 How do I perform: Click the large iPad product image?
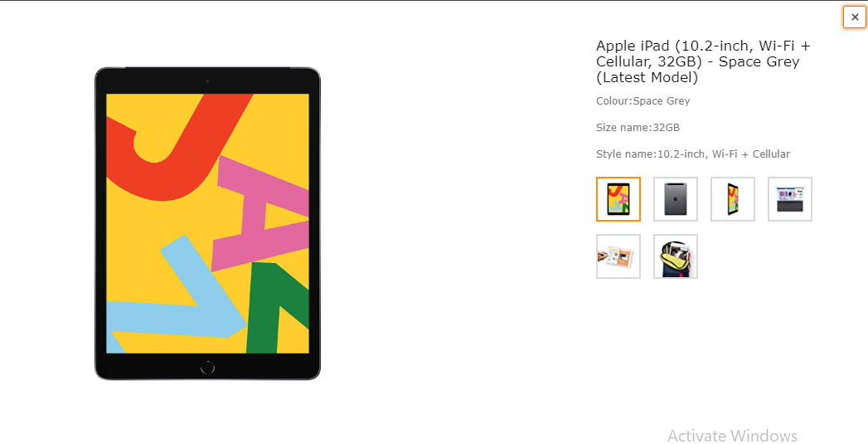(207, 223)
